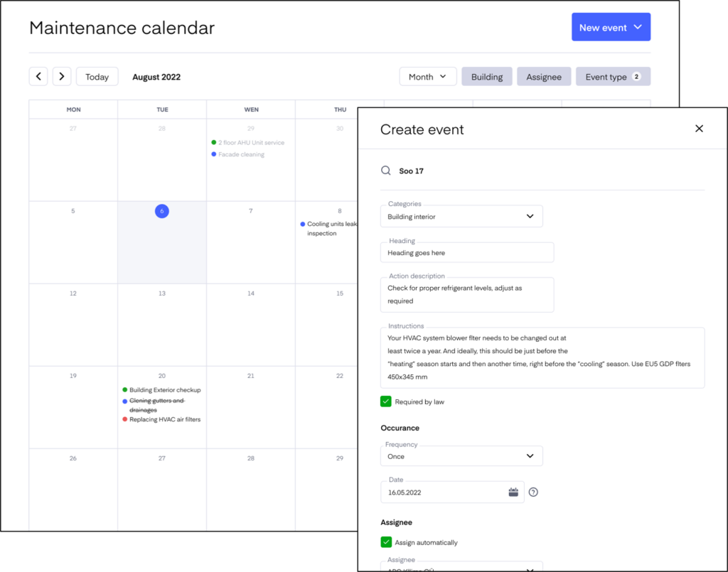Close the Create event panel with the X
The width and height of the screenshot is (728, 572).
coord(699,129)
